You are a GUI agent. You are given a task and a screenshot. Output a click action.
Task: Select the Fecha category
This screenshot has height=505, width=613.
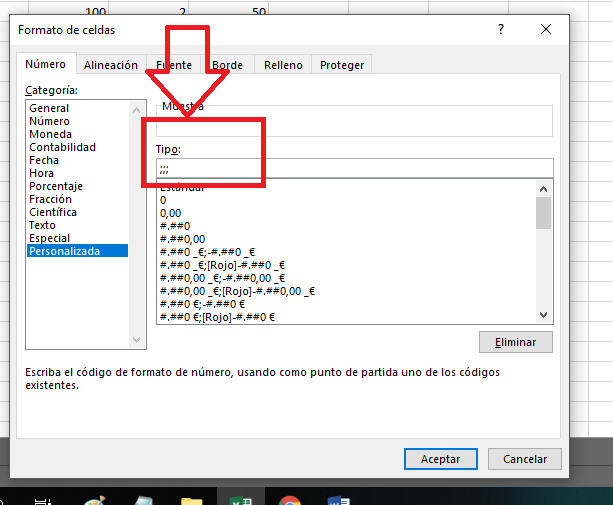coord(77,160)
